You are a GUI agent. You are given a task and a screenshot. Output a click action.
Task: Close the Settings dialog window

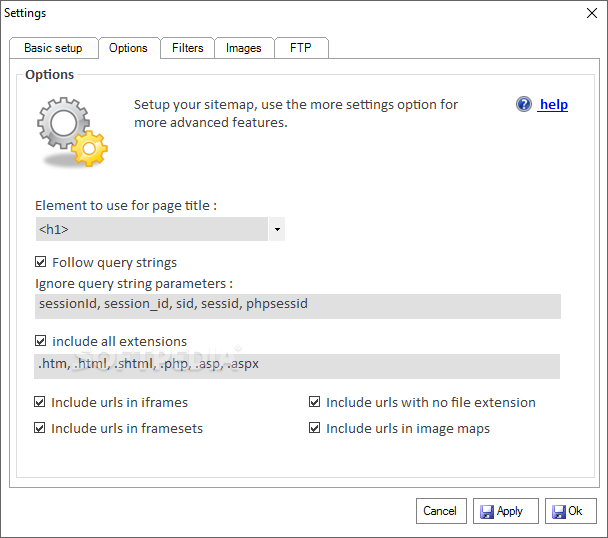coord(589,13)
